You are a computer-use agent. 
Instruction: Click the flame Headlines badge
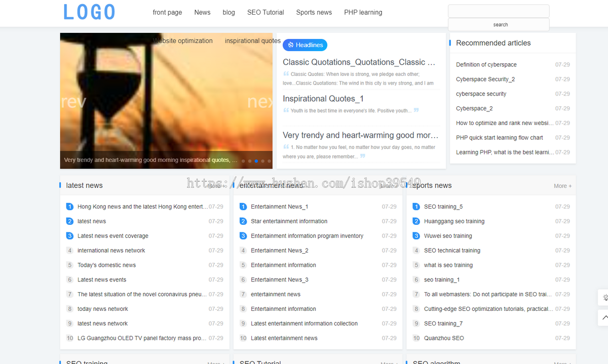(305, 45)
